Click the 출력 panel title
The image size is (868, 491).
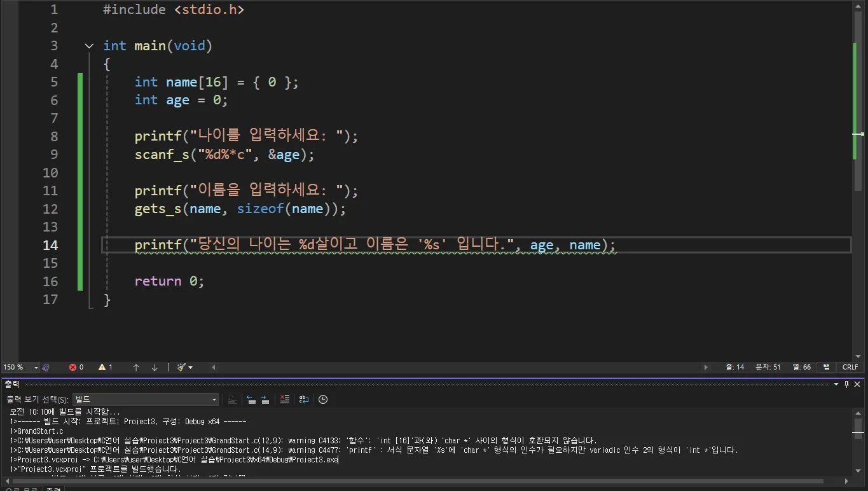(12, 384)
